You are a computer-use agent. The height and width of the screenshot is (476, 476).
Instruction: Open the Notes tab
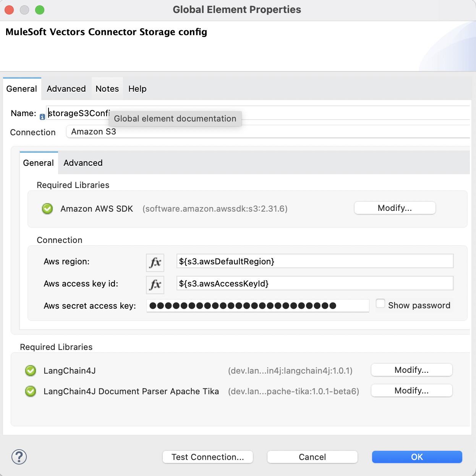click(107, 89)
